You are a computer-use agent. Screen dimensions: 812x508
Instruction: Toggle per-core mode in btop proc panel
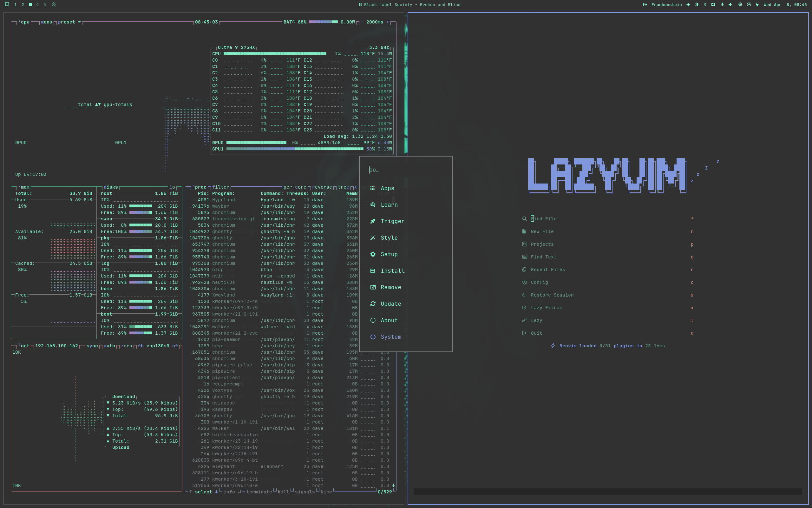pos(295,187)
